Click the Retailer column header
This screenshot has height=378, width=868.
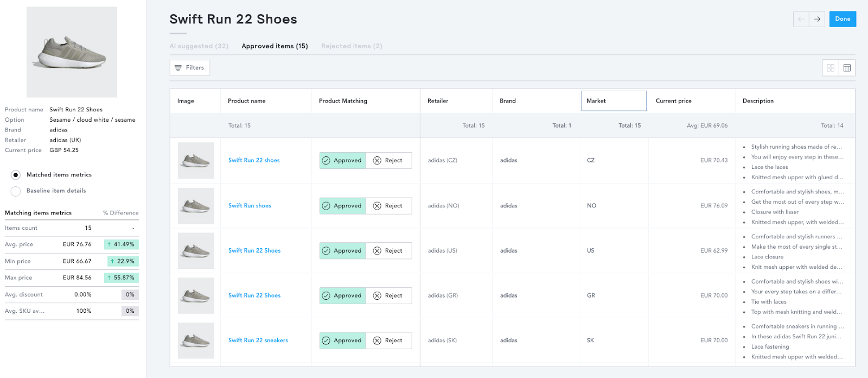(456, 101)
